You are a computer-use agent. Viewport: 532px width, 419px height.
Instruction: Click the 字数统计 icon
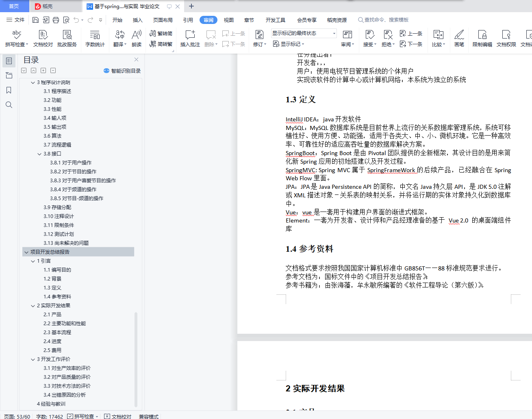[95, 38]
